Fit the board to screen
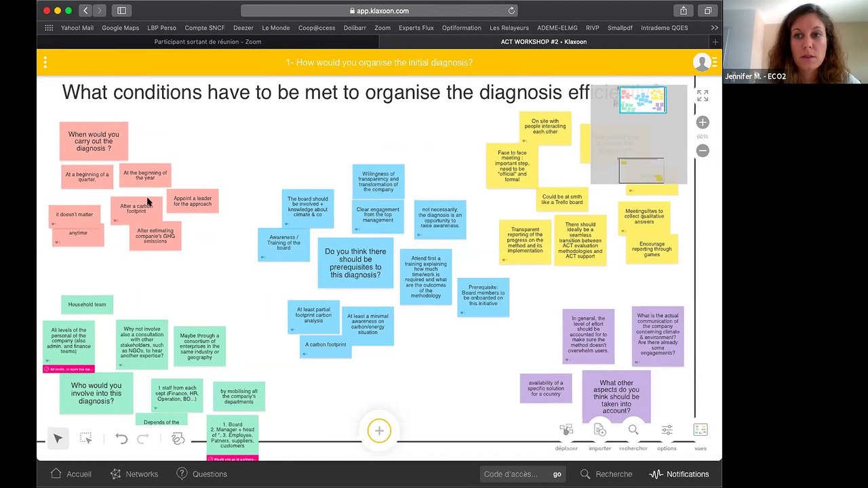 pyautogui.click(x=703, y=97)
